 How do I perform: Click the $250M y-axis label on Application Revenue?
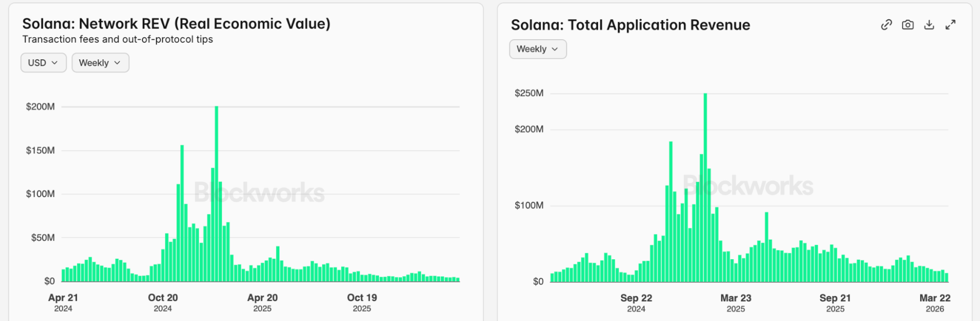pyautogui.click(x=529, y=93)
